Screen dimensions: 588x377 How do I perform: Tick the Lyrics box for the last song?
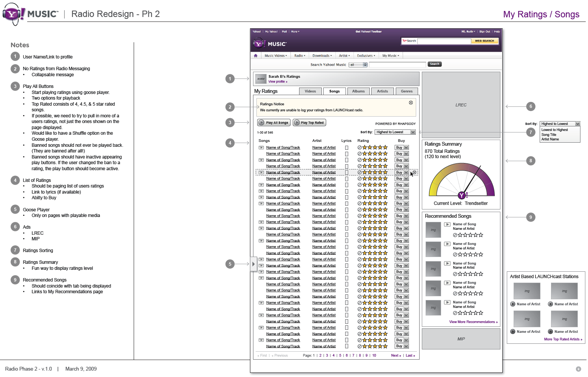(x=346, y=346)
